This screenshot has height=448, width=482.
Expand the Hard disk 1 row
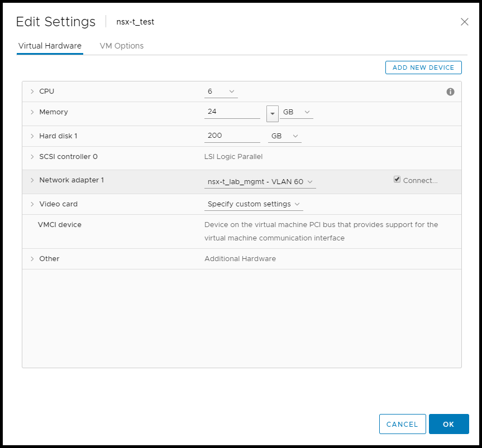[x=32, y=136]
